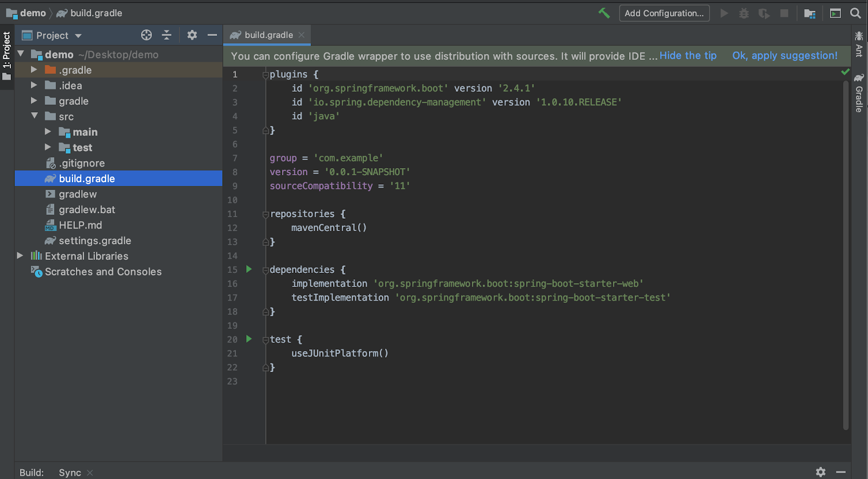Screen dimensions: 868x479
Task: Expand the gradle folder
Action: [34, 100]
